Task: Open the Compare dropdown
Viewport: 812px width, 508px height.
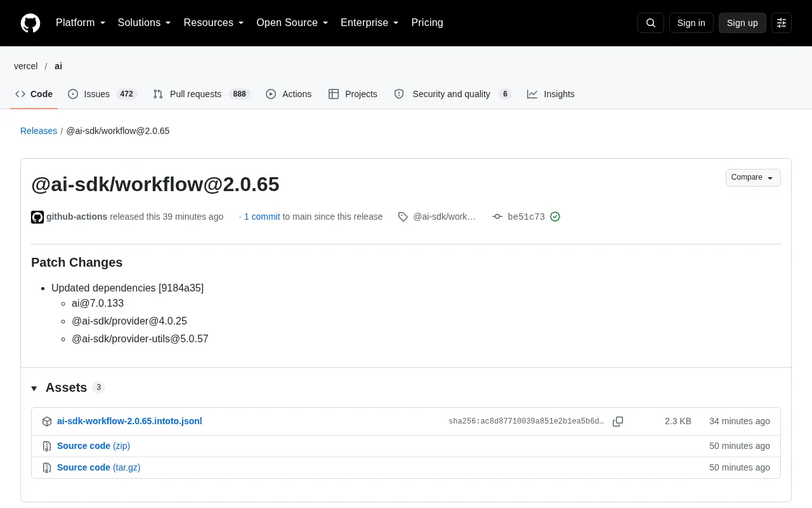Action: pyautogui.click(x=753, y=178)
